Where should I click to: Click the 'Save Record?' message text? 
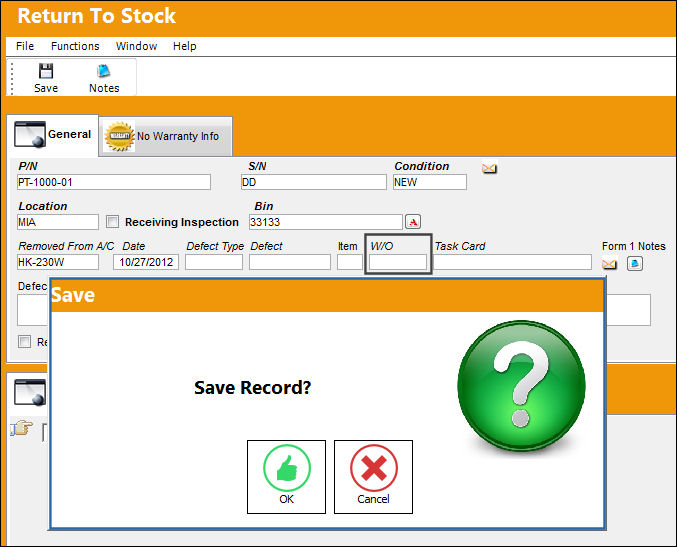[253, 387]
